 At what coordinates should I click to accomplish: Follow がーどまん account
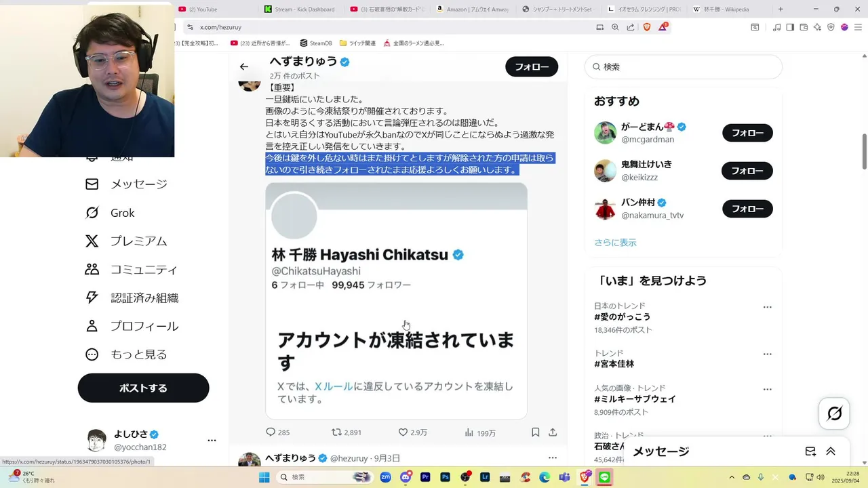coord(747,133)
